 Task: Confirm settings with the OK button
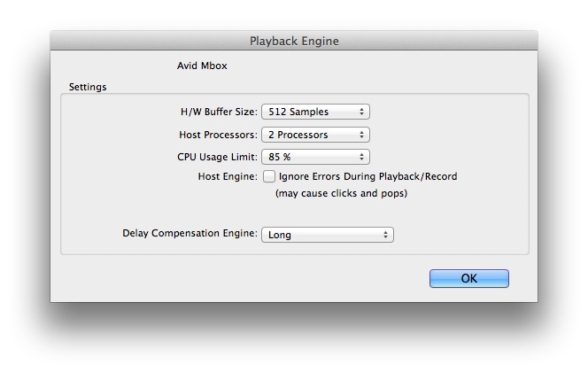[469, 278]
